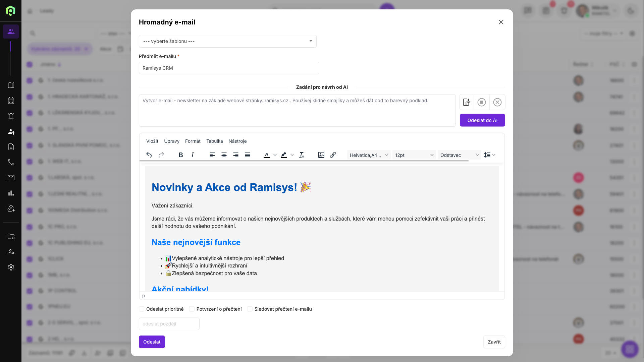The image size is (644, 362).
Task: Open the Helvetica font family dropdown
Action: 369,155
